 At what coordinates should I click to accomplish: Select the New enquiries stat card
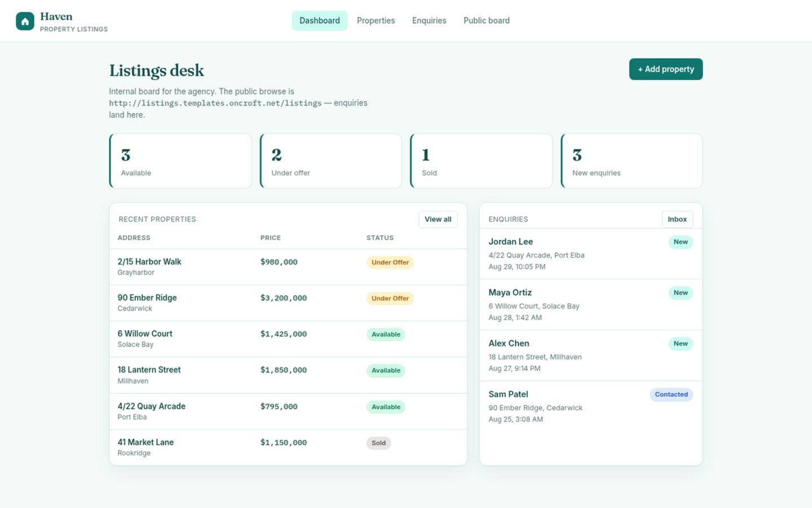[632, 161]
